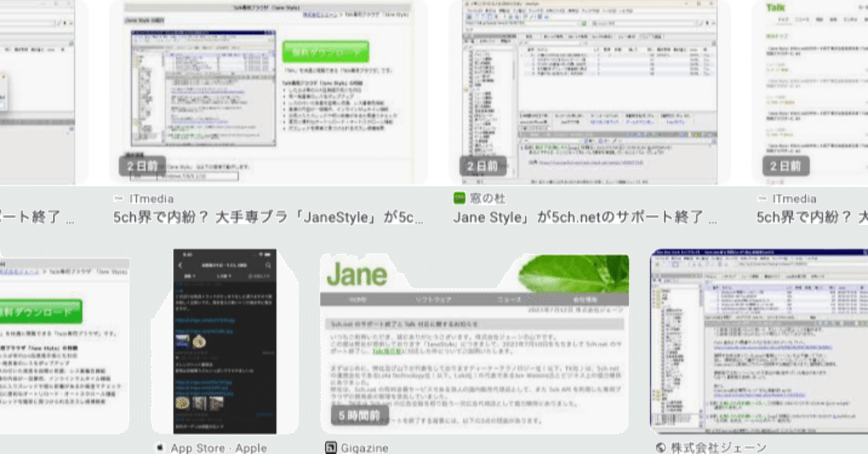
Task: Click the Apple icon next to App Store · Apple
Action: click(x=159, y=447)
